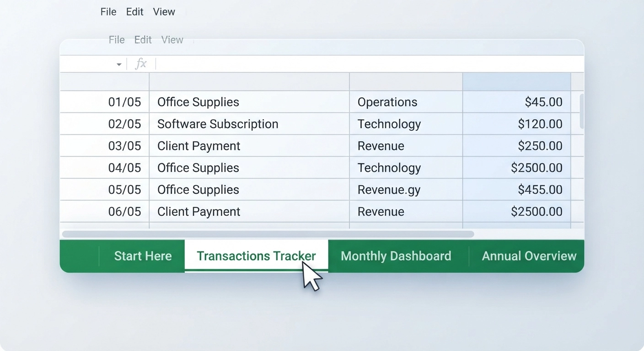Select the 01/05 date cell
The width and height of the screenshot is (644, 351).
coord(104,102)
